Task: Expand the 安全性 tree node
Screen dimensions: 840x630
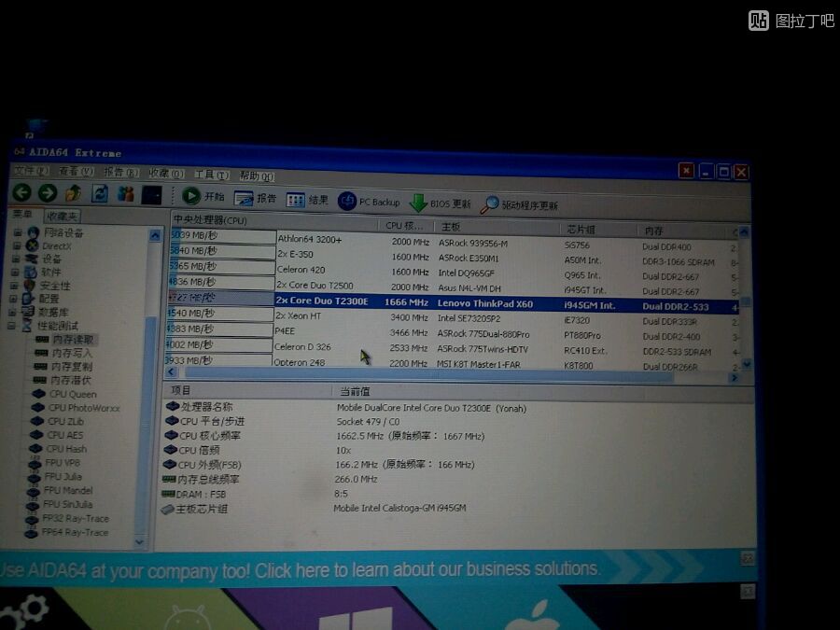Action: [14, 286]
